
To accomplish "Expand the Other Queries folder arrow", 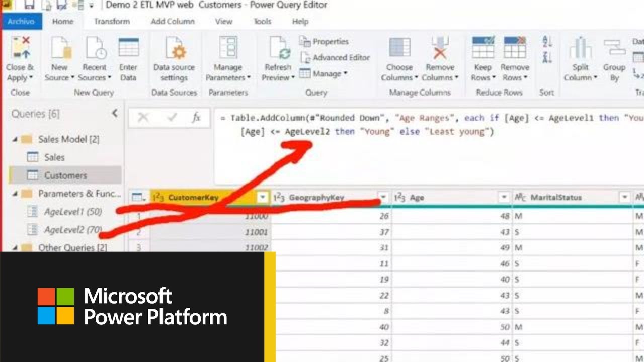I will [x=15, y=248].
